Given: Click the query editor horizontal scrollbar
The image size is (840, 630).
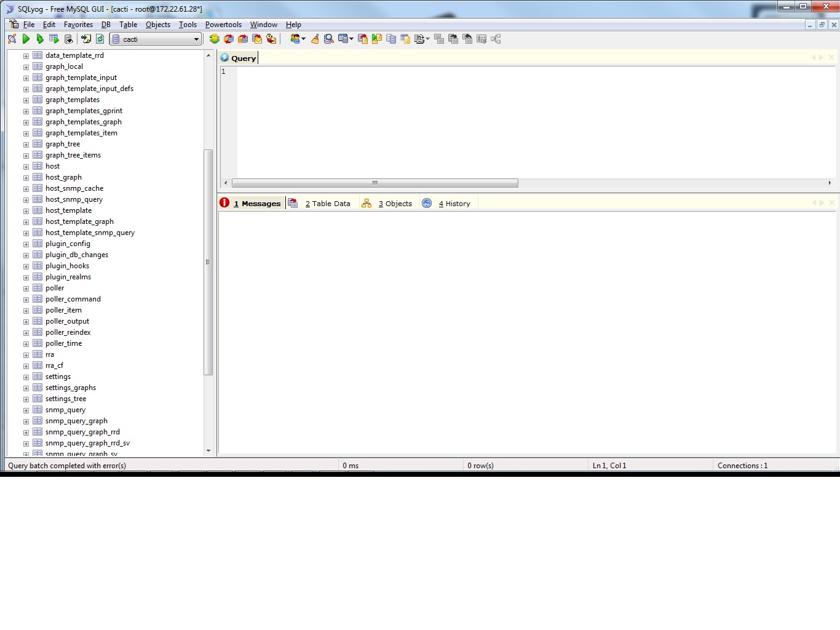Looking at the screenshot, I should pos(375,183).
